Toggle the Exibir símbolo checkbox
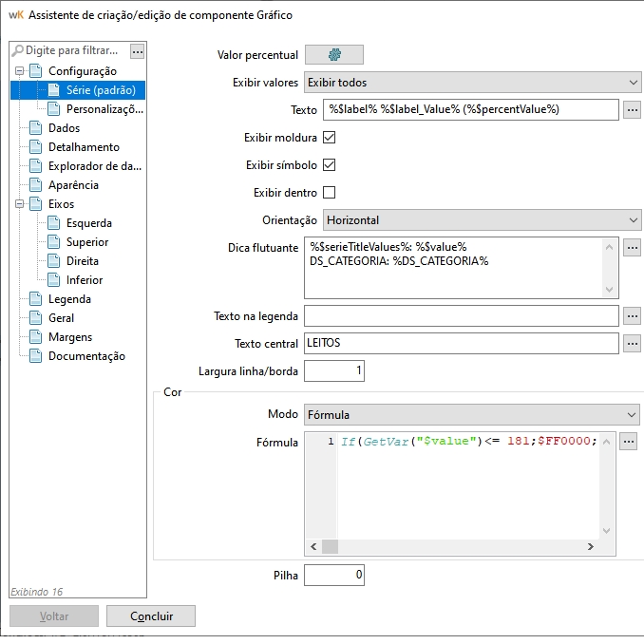The width and height of the screenshot is (644, 644). click(330, 165)
